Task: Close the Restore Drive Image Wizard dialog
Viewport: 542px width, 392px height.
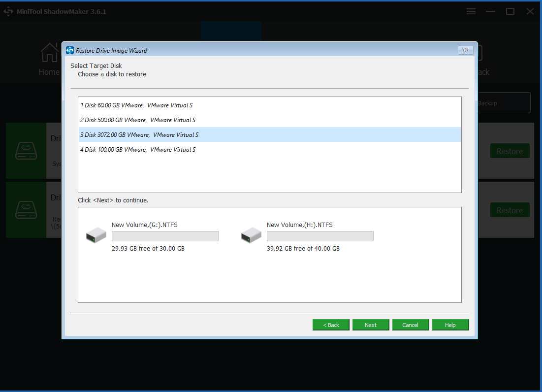Action: coord(465,50)
